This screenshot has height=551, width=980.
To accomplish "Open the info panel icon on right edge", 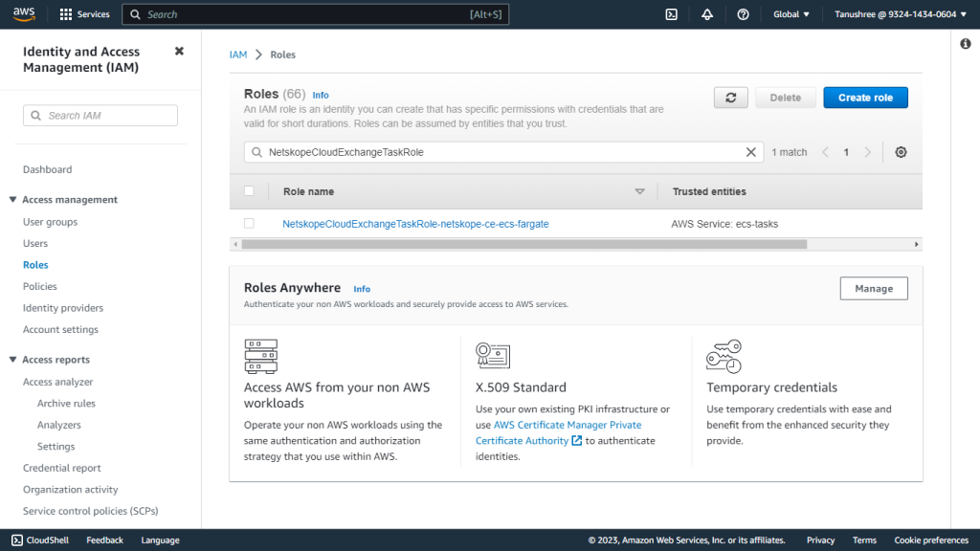I will (966, 44).
